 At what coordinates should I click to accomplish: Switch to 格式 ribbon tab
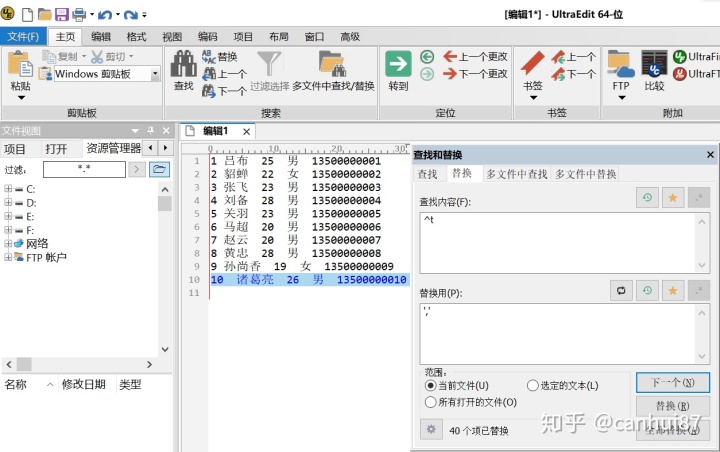[x=136, y=37]
